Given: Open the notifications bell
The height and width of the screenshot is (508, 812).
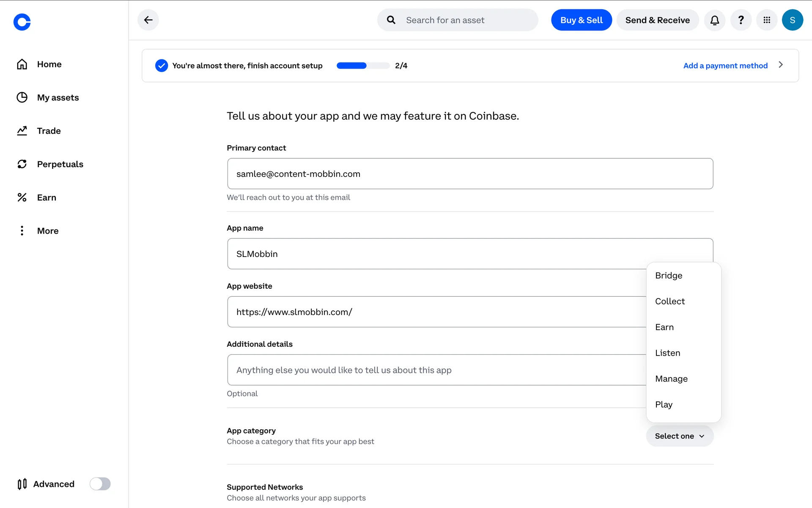Looking at the screenshot, I should [715, 20].
